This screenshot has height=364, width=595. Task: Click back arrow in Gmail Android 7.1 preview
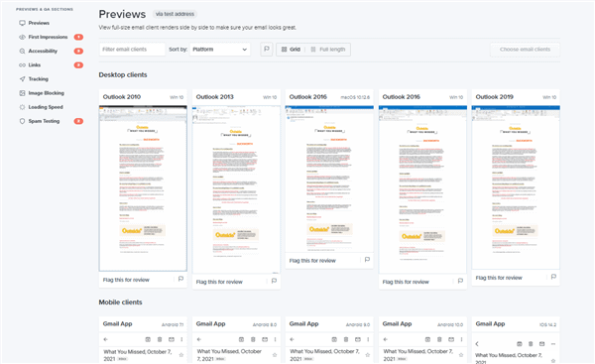click(x=106, y=339)
